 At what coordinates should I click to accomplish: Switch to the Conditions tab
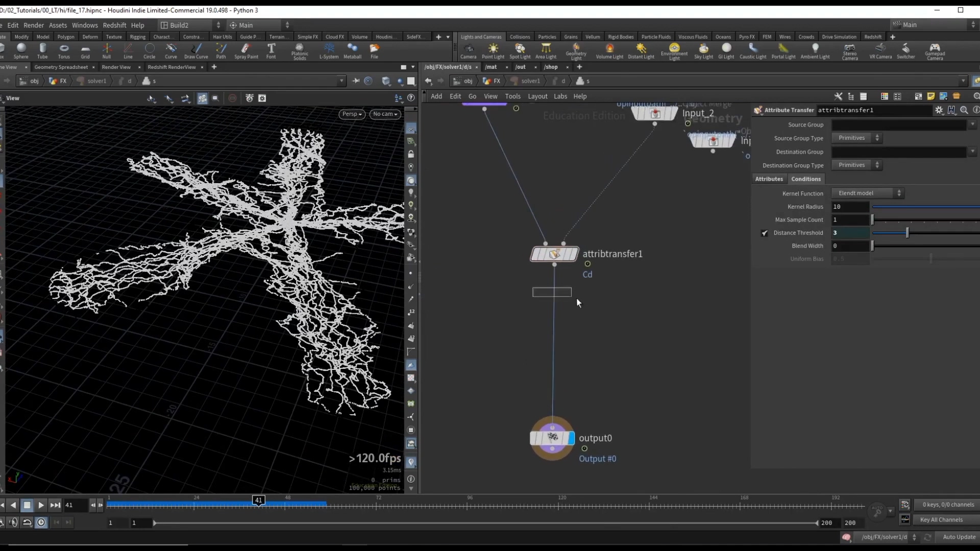point(805,179)
